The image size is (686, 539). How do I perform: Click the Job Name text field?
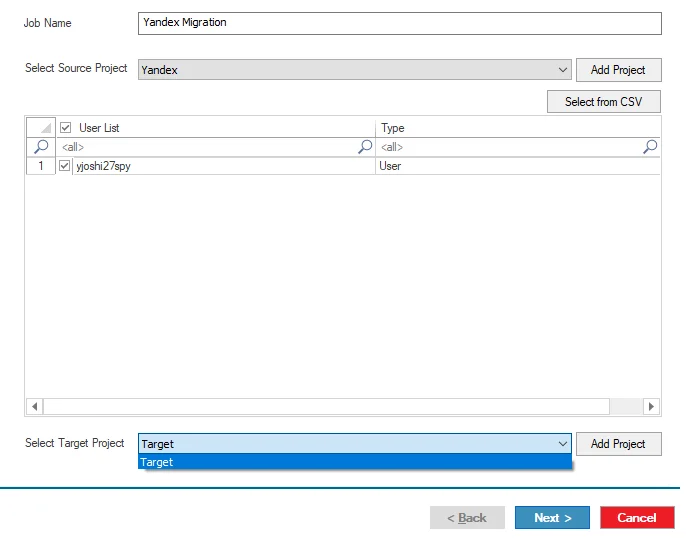pyautogui.click(x=399, y=23)
